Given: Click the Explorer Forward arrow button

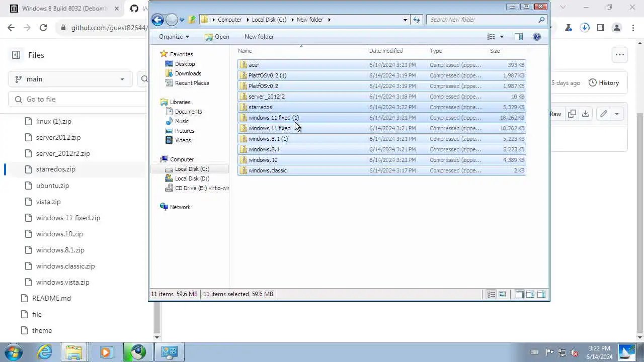Looking at the screenshot, I should tap(172, 20).
